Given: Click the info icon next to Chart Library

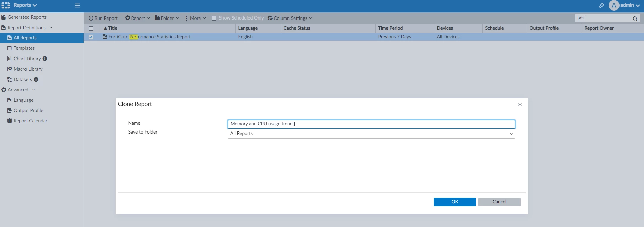Looking at the screenshot, I should 45,59.
